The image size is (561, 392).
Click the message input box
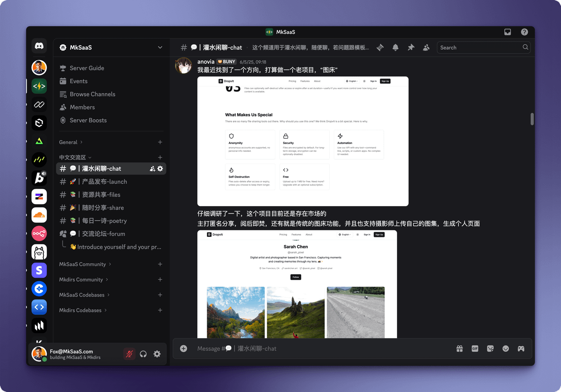(x=323, y=349)
